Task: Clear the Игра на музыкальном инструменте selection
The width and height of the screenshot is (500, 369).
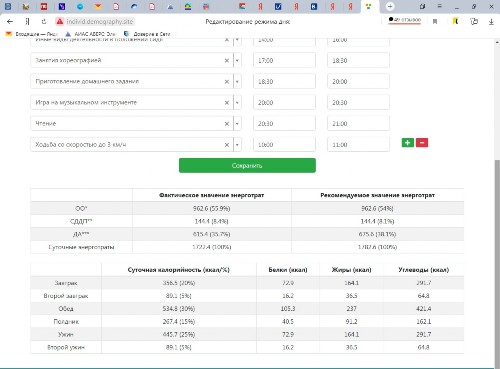Action: click(x=227, y=103)
